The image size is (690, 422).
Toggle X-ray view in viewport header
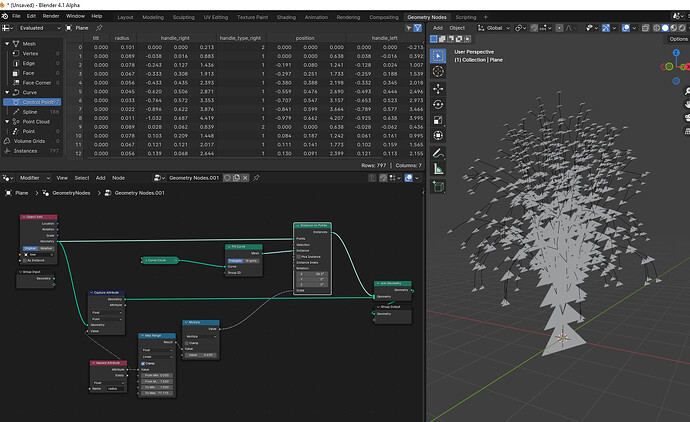[x=645, y=28]
